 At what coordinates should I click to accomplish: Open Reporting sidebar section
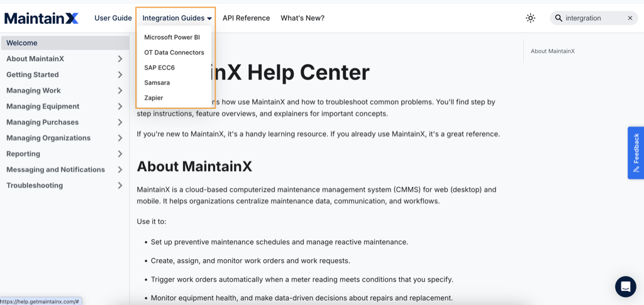pos(23,154)
